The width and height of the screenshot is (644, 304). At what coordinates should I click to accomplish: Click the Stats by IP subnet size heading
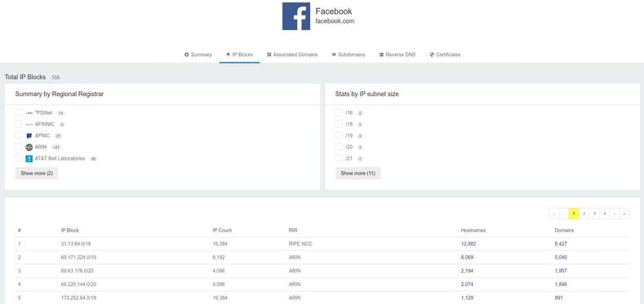366,94
